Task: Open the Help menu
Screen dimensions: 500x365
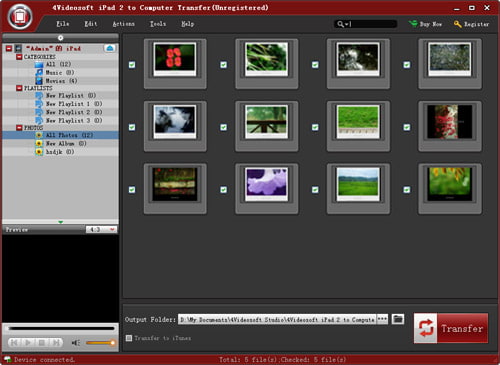Action: pyautogui.click(x=188, y=24)
